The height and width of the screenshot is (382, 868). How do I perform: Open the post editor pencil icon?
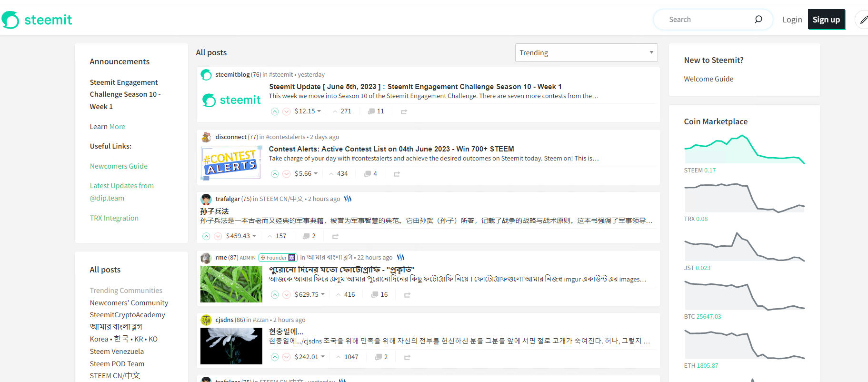coord(863,20)
